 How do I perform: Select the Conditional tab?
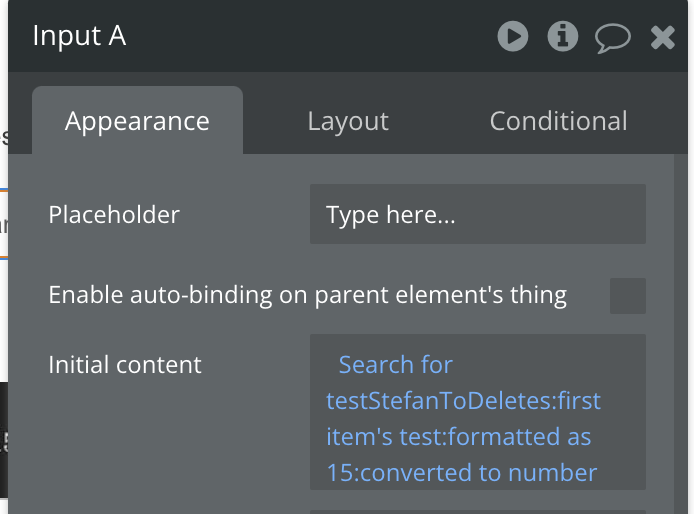click(x=558, y=121)
